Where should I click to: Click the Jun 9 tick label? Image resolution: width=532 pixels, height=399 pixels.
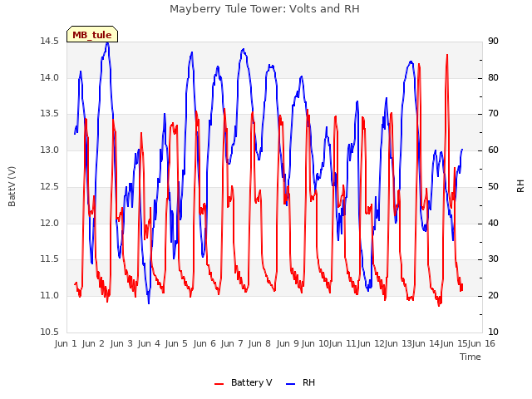point(288,343)
